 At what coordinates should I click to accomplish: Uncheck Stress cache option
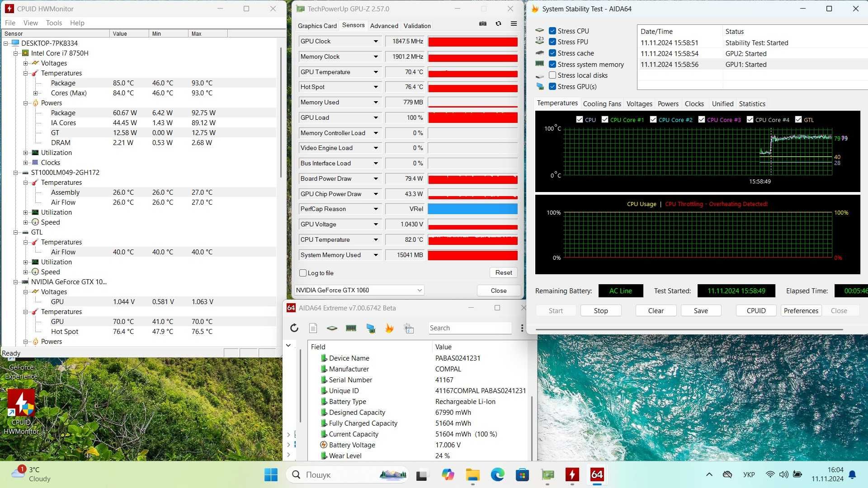click(552, 53)
